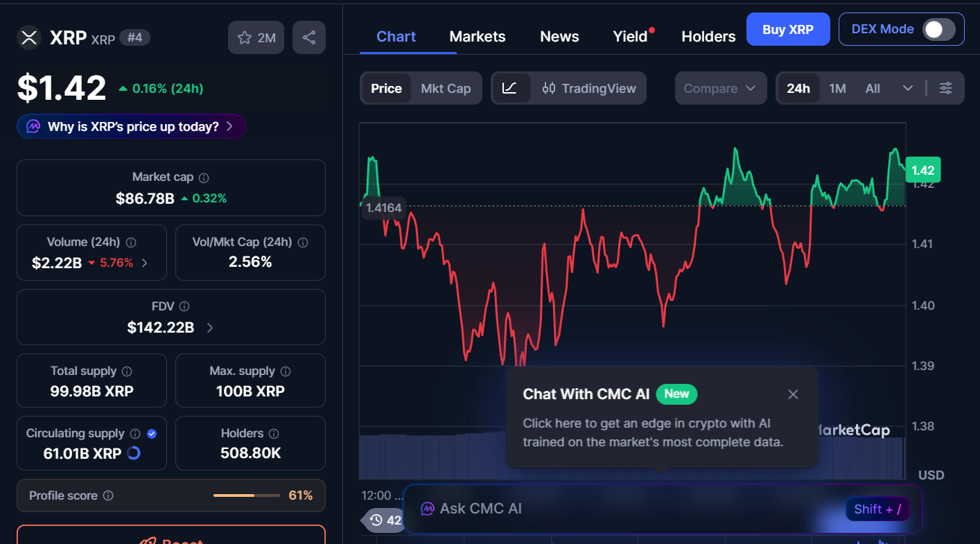
Task: Open the share icon next to watchlist star
Action: [x=309, y=37]
